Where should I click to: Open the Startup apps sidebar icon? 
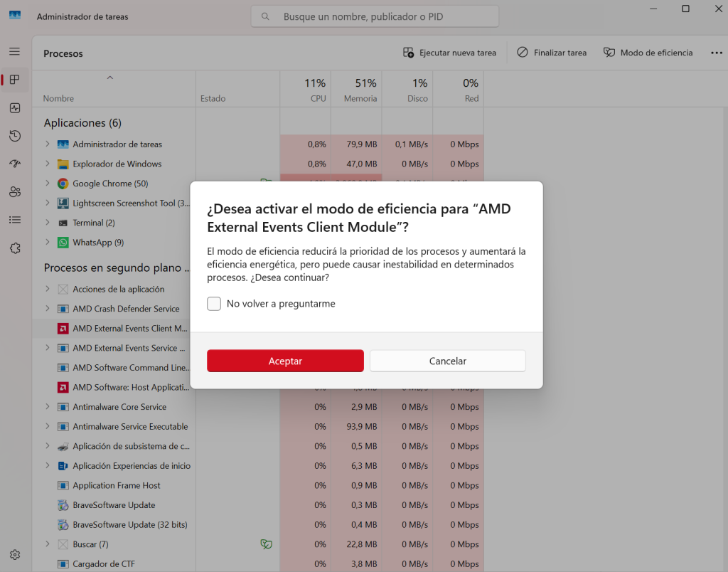(x=15, y=164)
